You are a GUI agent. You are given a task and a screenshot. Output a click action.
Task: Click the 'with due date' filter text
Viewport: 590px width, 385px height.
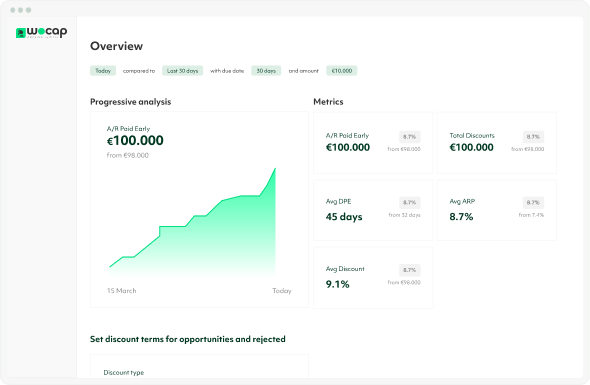point(227,71)
